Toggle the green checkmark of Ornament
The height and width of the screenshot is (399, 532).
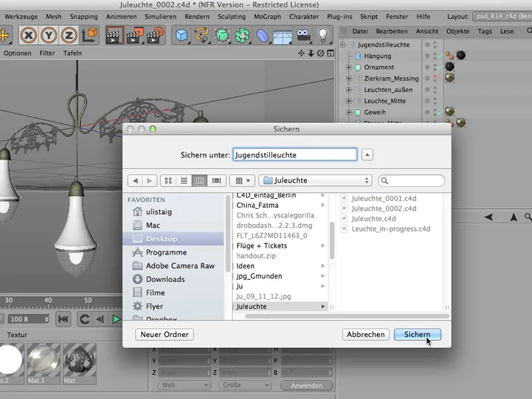pyautogui.click(x=440, y=67)
